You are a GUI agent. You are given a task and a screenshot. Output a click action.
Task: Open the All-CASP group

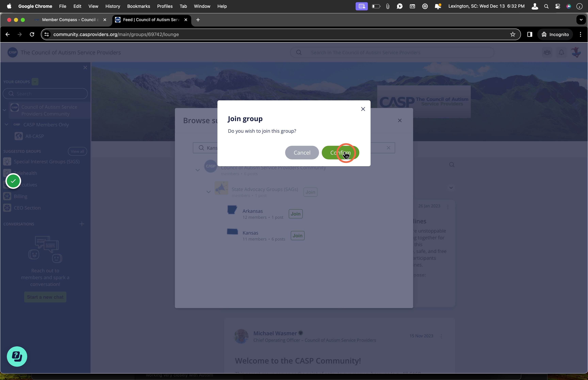tap(35, 136)
